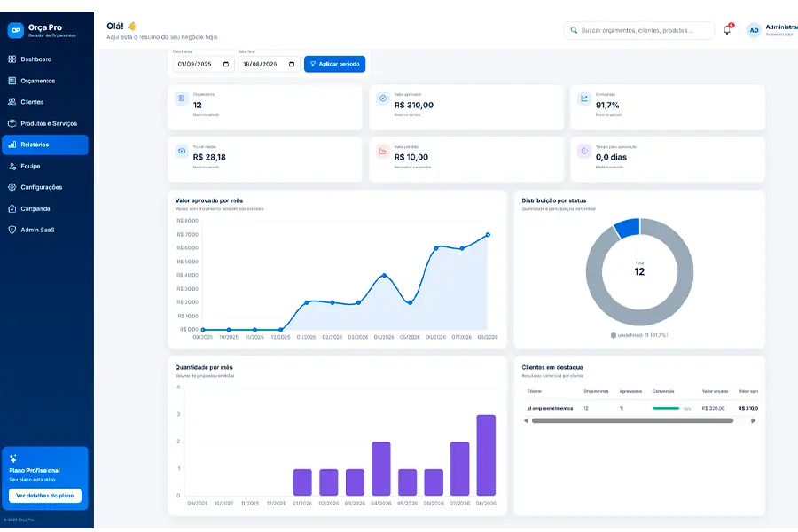This screenshot has height=532, width=798.
Task: Open Clientes from the sidebar
Action: [45, 102]
